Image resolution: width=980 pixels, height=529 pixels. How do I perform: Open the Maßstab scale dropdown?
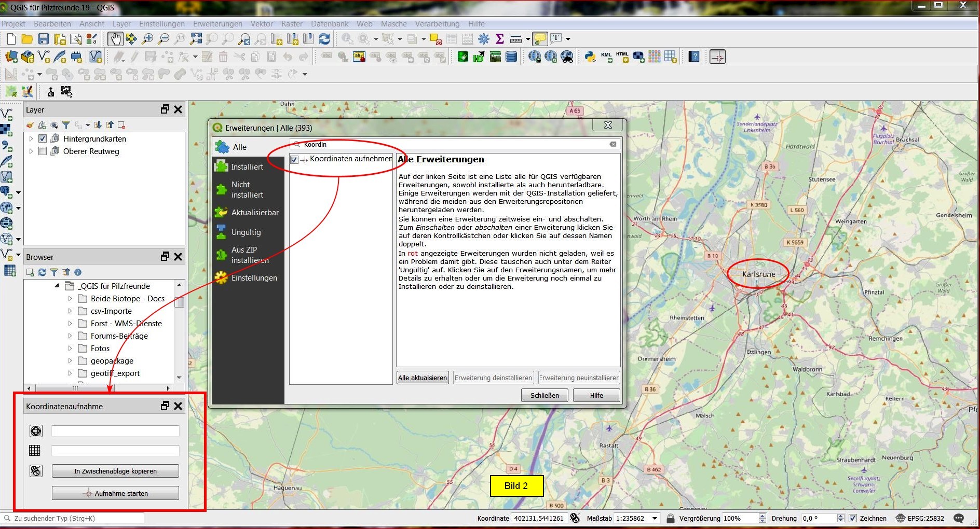click(655, 518)
